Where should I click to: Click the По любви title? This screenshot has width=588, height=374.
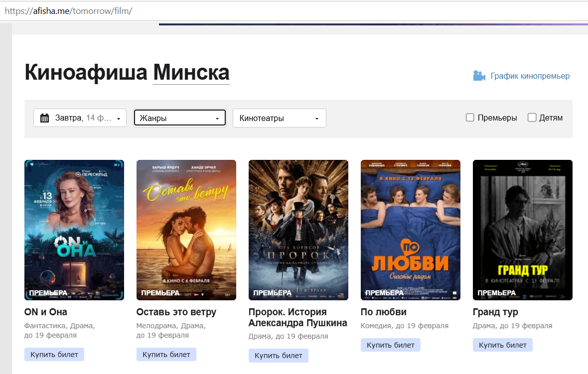click(x=384, y=312)
